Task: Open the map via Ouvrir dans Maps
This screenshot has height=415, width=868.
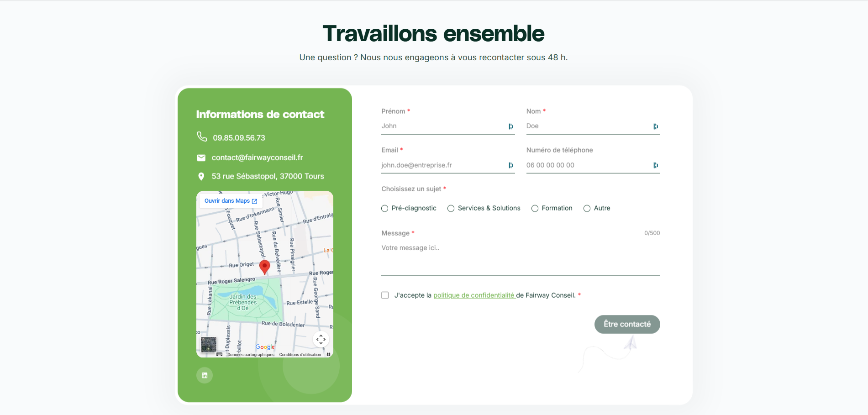Action: 231,201
